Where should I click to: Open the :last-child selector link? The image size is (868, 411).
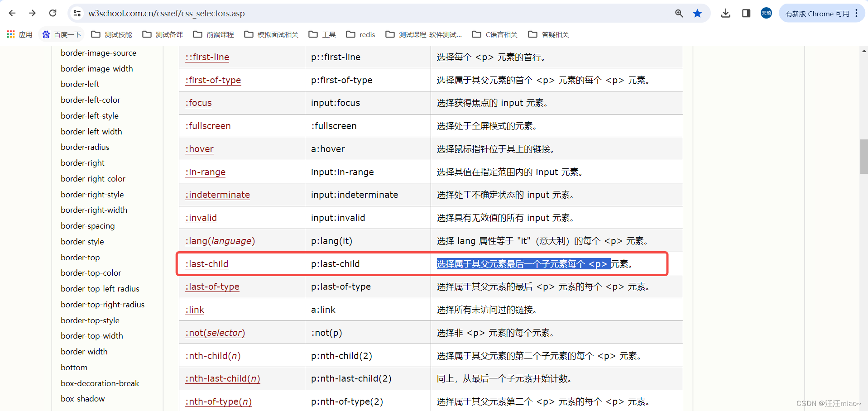[206, 264]
